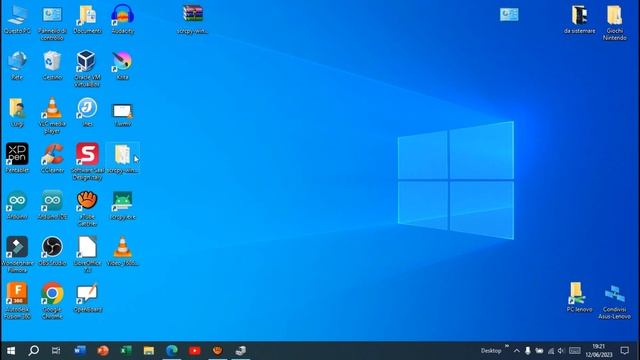The image size is (640, 360).
Task: Select the orange baseball glove desktop icon
Action: [x=87, y=201]
